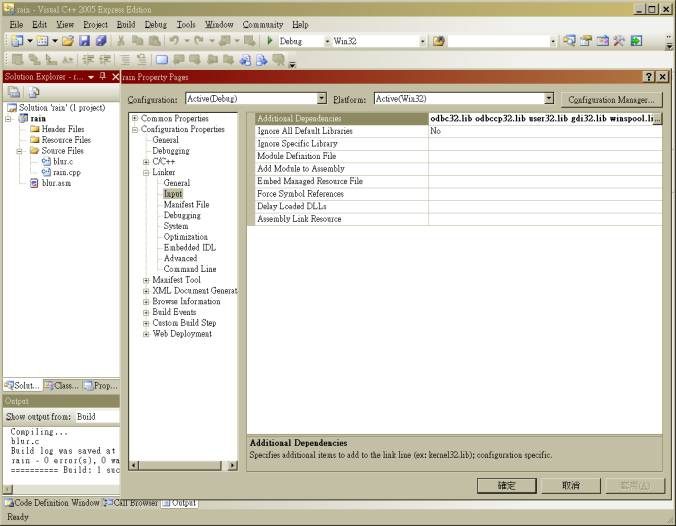Open the Build menu
676x526 pixels.
coord(125,24)
